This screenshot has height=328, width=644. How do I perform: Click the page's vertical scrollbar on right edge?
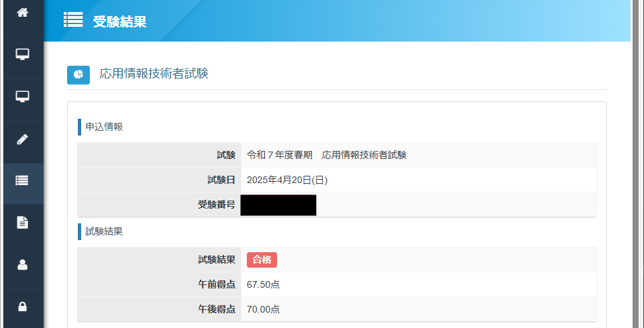pyautogui.click(x=636, y=164)
